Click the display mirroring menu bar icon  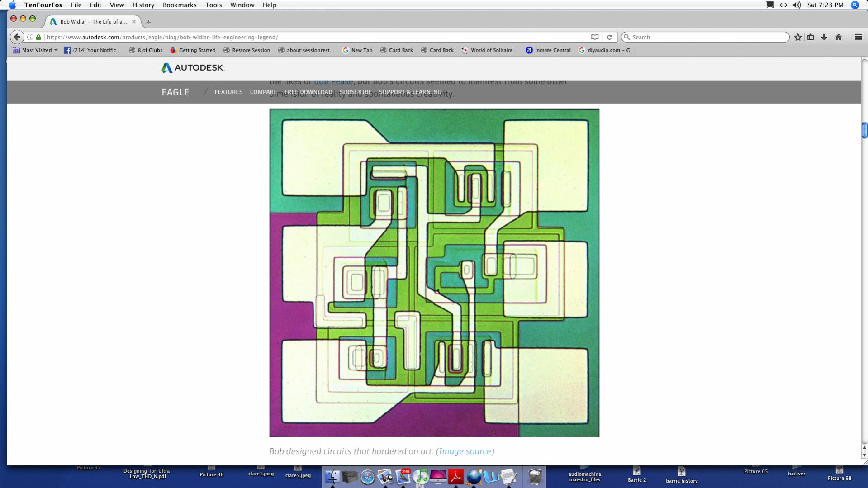(769, 5)
